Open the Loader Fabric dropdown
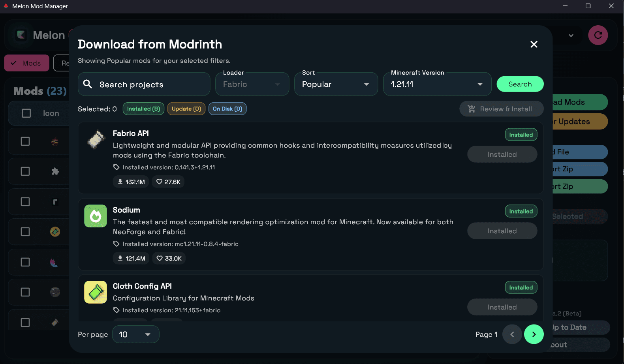The width and height of the screenshot is (624, 364). click(x=252, y=84)
